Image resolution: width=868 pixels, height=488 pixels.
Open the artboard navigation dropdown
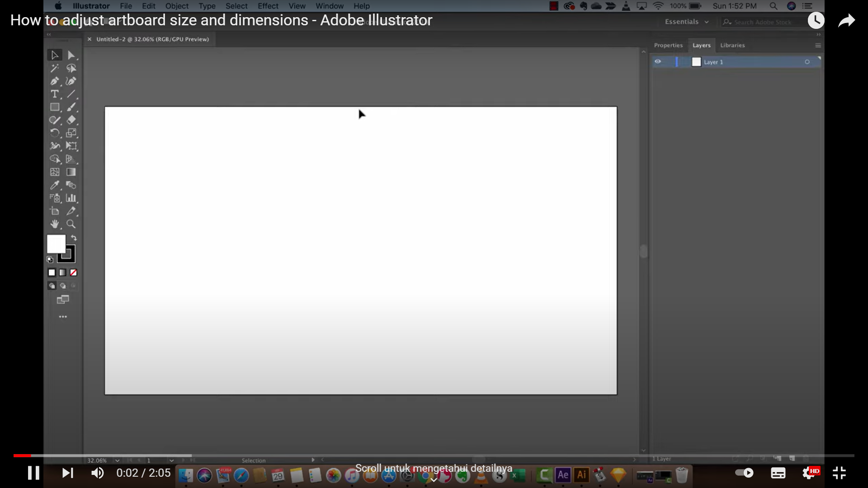pos(171,460)
